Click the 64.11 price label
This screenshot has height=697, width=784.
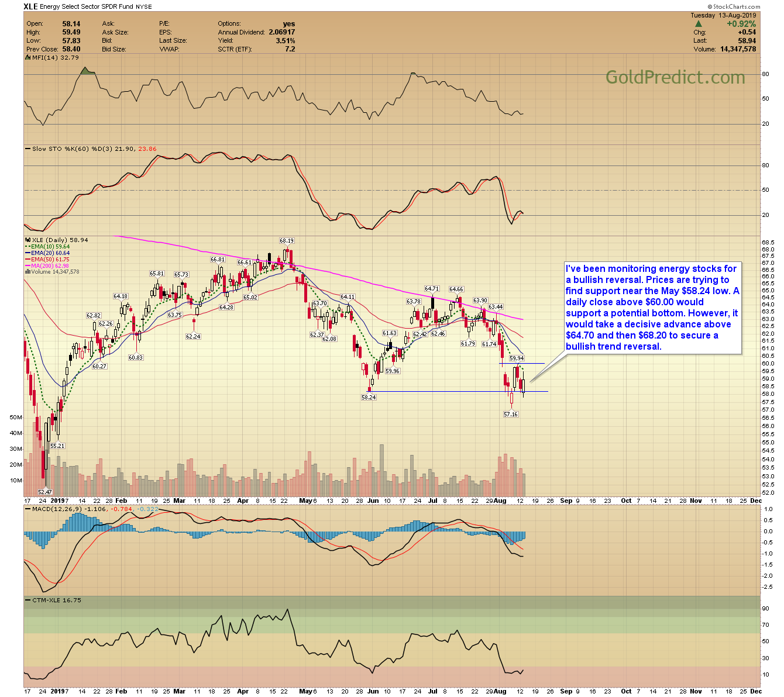[x=348, y=297]
